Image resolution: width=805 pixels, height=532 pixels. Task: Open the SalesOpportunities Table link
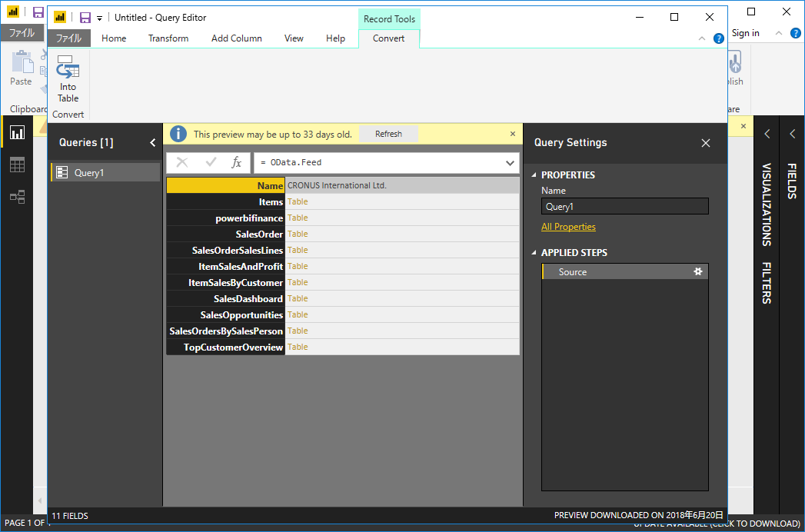click(x=298, y=314)
